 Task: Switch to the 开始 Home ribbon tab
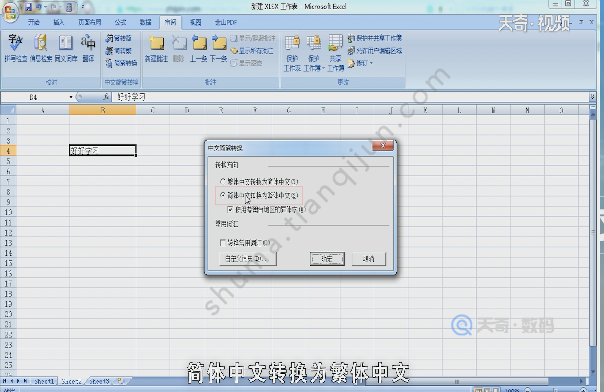(x=34, y=22)
